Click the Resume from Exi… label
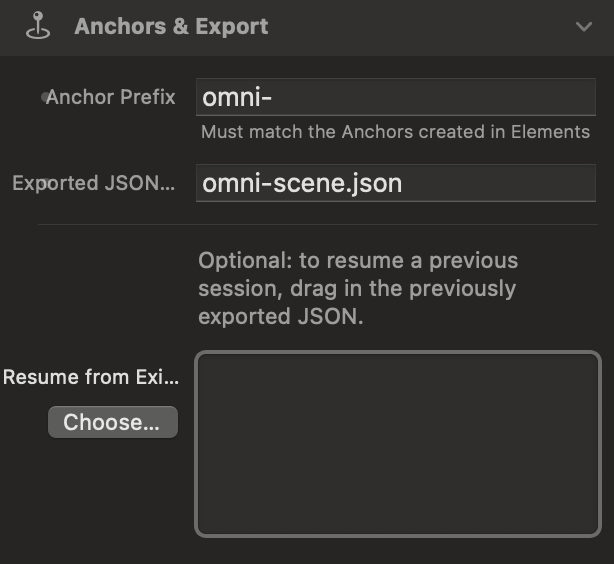Image resolution: width=614 pixels, height=564 pixels. [91, 377]
